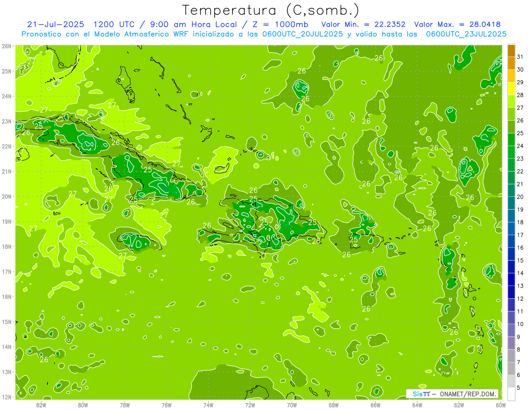Click the latitude axis label "25N"

pyautogui.click(x=6, y=71)
